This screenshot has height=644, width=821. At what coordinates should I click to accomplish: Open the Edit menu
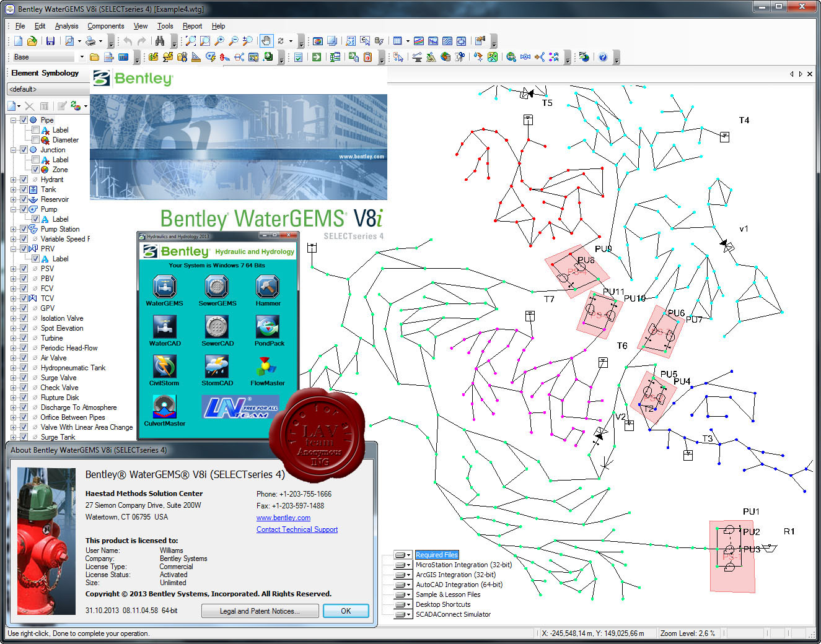click(x=40, y=26)
